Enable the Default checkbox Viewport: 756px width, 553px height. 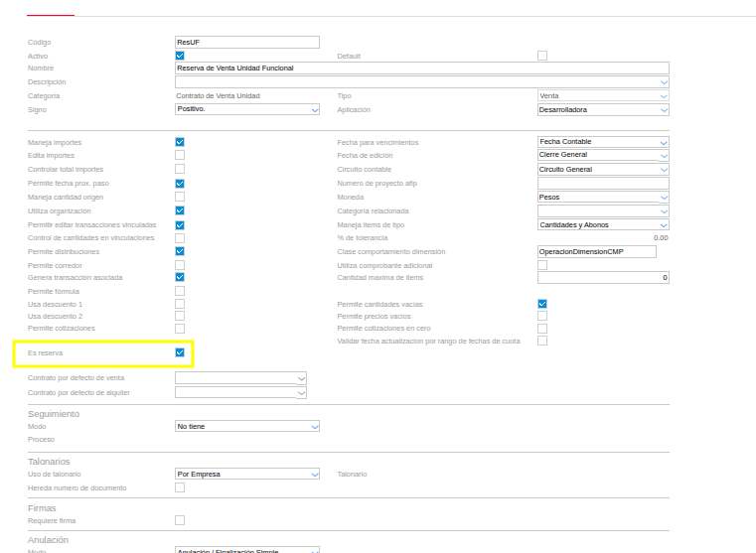coord(542,56)
